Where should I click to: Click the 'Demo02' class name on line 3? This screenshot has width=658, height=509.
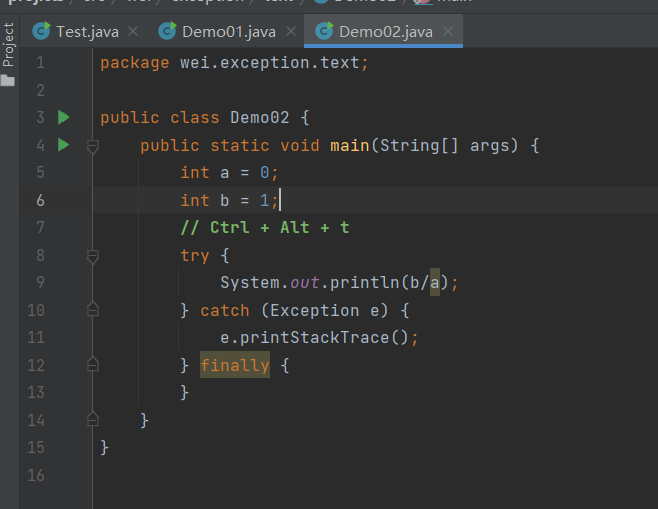point(260,118)
